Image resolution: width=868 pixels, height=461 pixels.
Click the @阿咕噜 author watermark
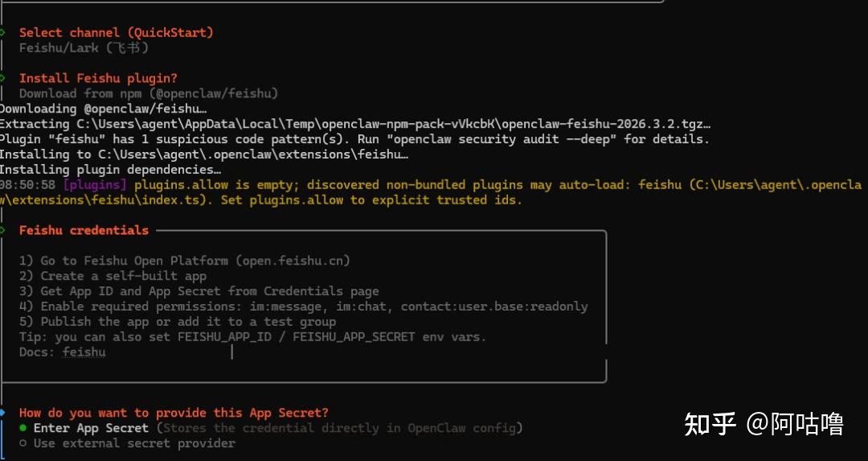click(x=796, y=423)
